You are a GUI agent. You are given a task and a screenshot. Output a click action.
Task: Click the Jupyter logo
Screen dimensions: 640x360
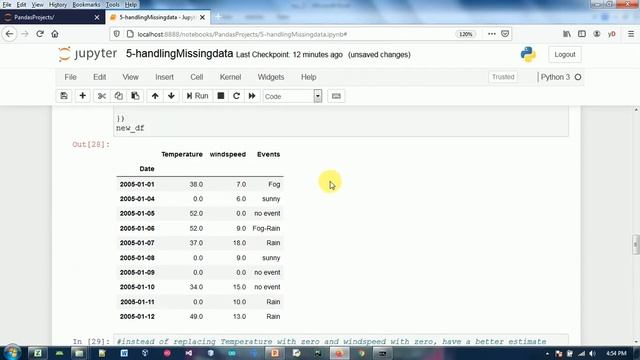(x=87, y=54)
